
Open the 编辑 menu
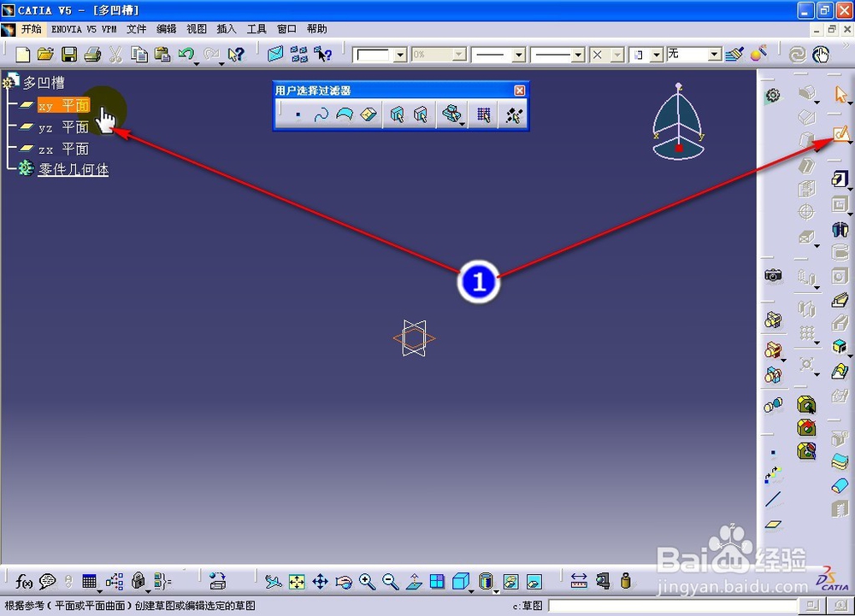167,29
